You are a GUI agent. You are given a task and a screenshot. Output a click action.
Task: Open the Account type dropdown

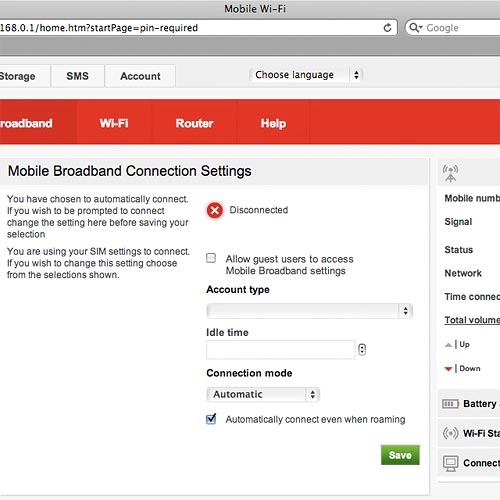click(310, 311)
